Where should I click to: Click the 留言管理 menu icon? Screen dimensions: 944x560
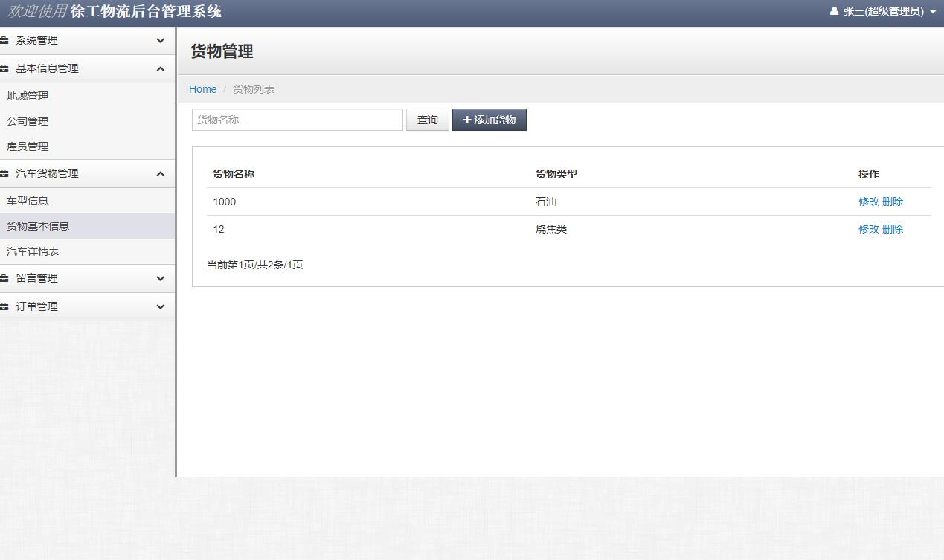tap(8, 278)
